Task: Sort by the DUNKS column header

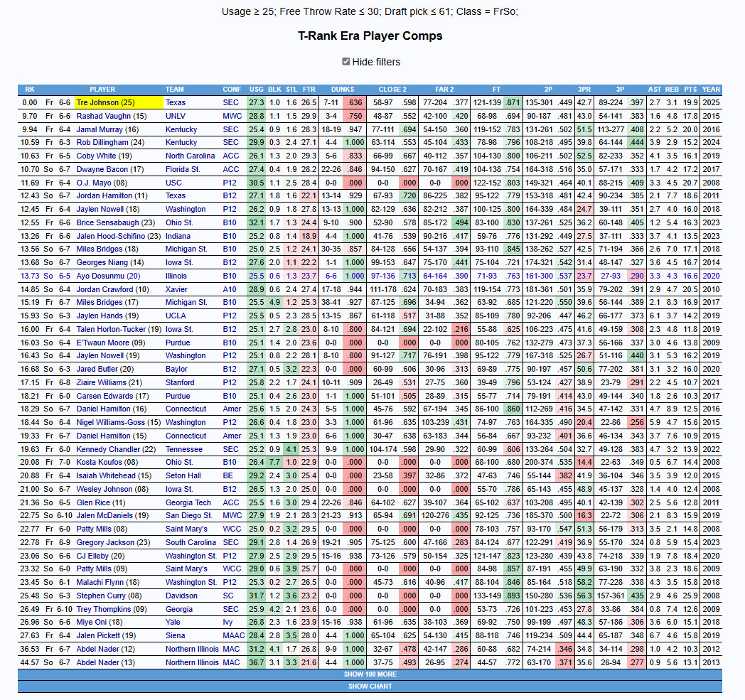Action: point(343,90)
